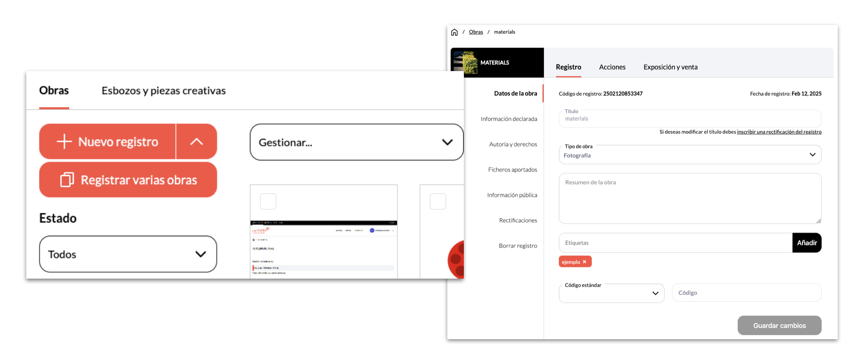Follow the 'inscribir una rectificación del registro' link
This screenshot has width=868, height=361.
pos(779,132)
